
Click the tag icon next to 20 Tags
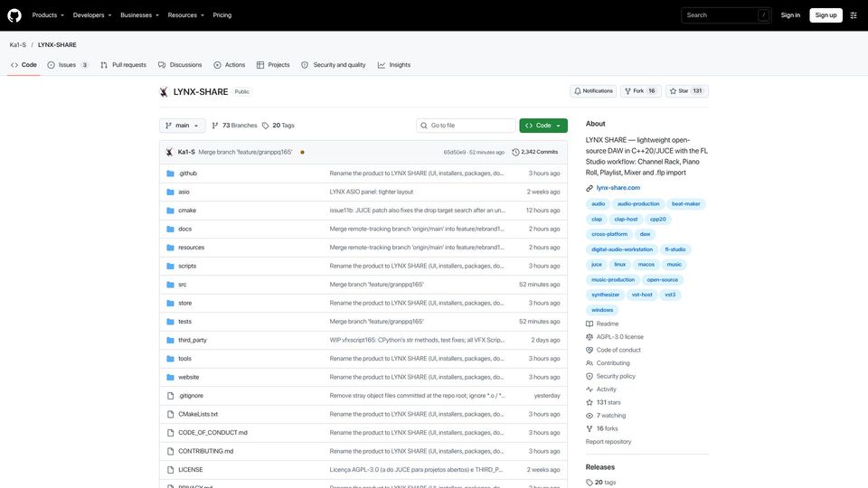pyautogui.click(x=266, y=126)
